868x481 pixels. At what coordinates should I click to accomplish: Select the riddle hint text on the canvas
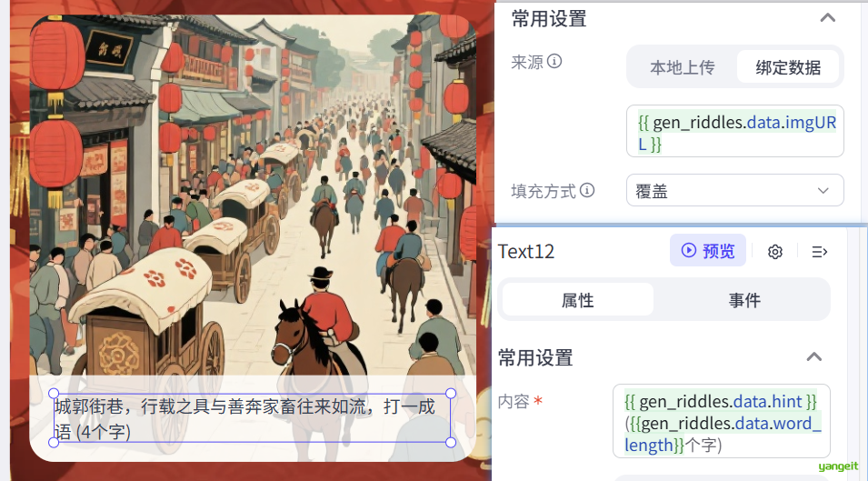click(x=252, y=418)
